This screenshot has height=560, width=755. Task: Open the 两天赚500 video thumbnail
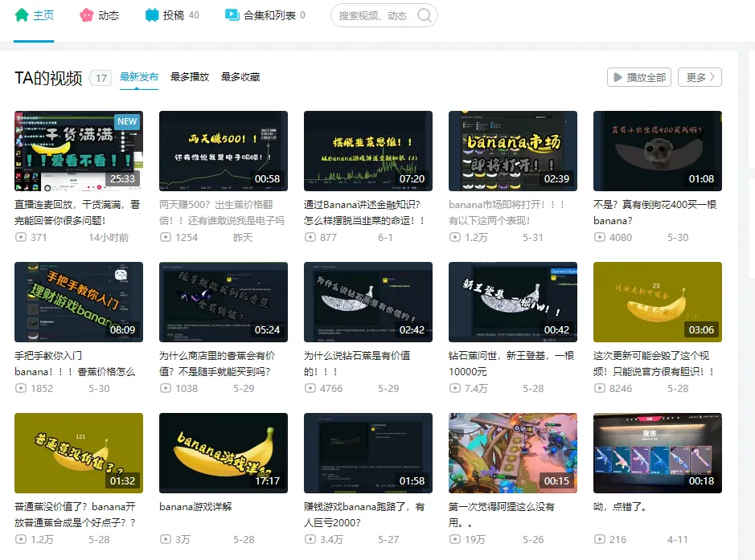click(224, 151)
